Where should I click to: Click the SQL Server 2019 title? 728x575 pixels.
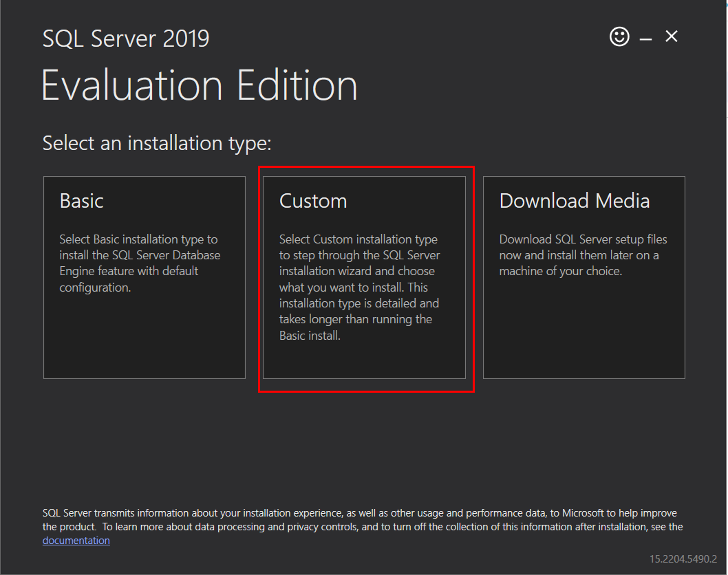[125, 39]
